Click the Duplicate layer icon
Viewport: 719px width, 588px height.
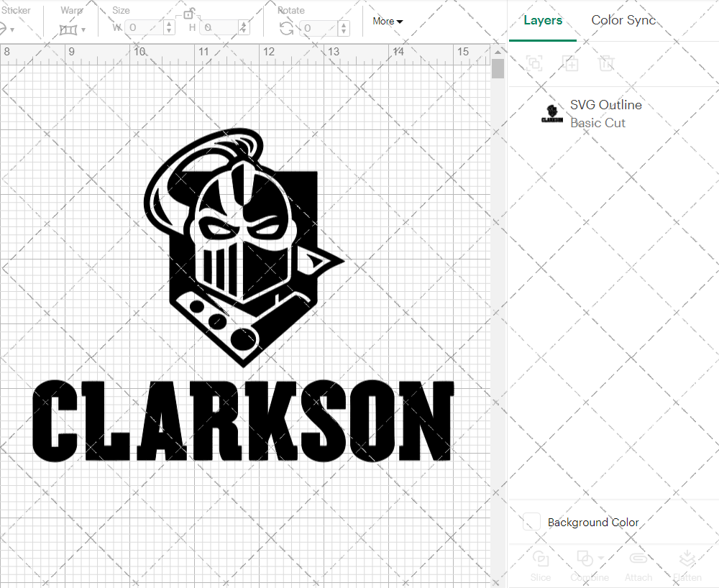571,64
